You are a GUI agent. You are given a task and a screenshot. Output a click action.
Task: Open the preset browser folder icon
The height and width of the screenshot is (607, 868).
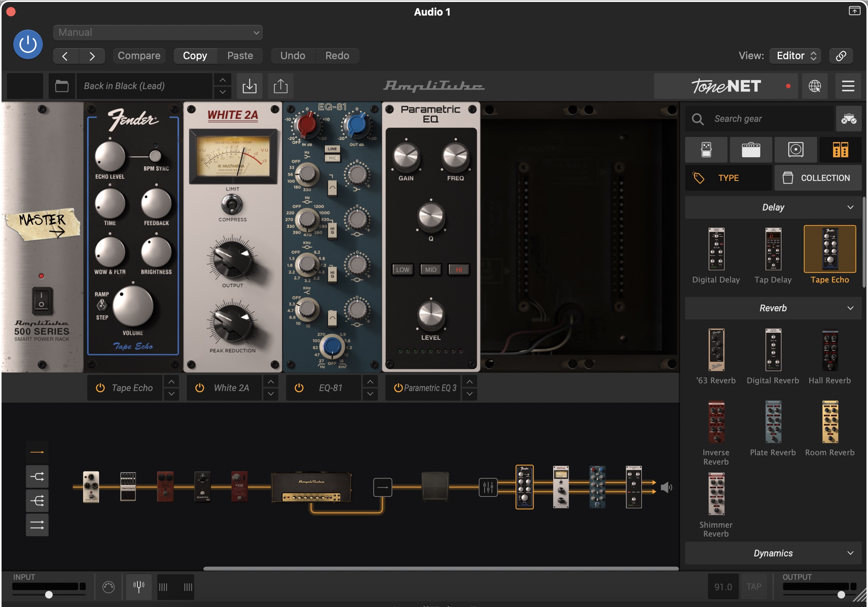point(61,86)
